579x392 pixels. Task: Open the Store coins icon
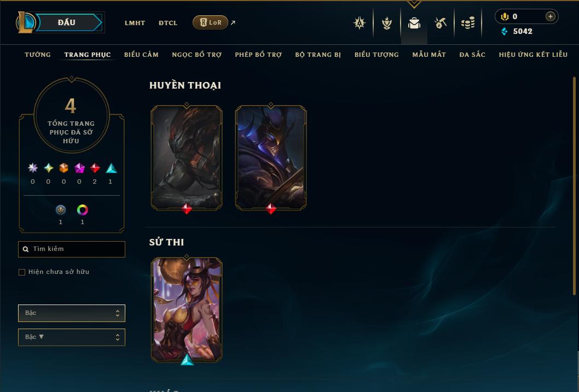pyautogui.click(x=468, y=23)
